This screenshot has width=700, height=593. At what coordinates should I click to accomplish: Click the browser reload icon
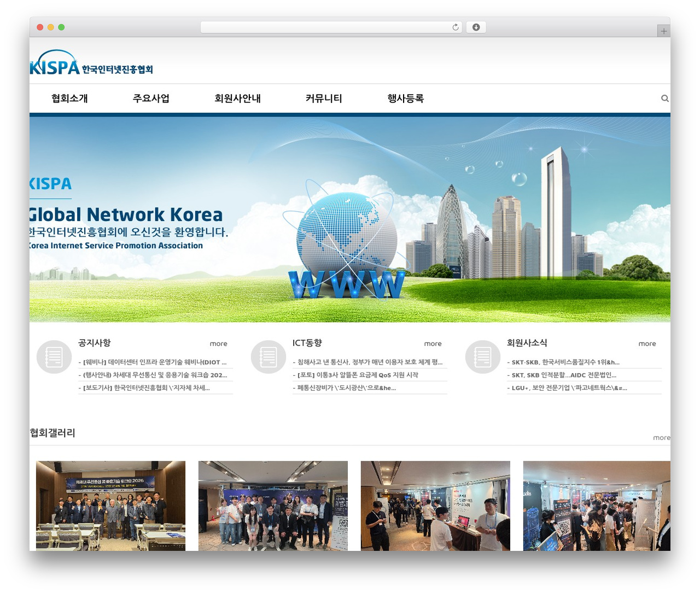[455, 27]
